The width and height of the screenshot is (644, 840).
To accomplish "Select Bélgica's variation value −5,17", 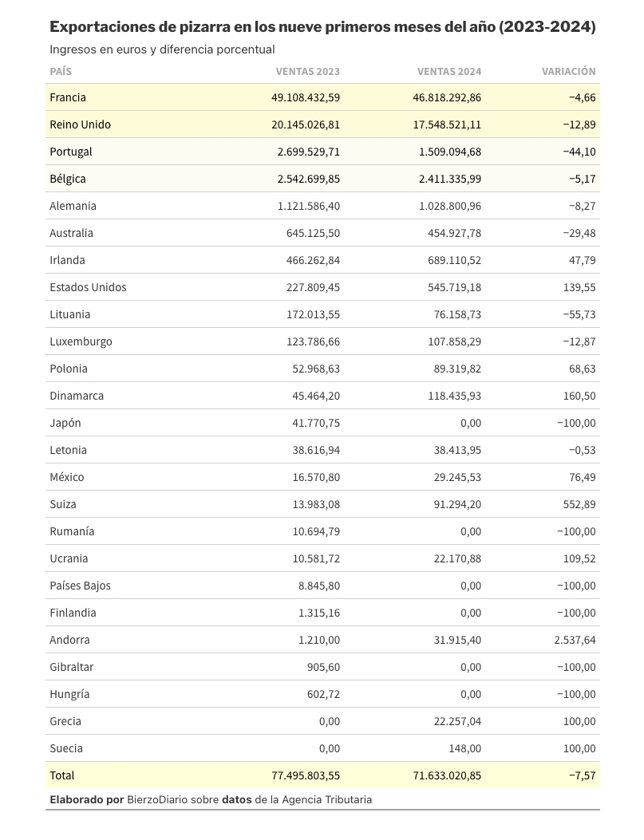I will click(x=582, y=179).
